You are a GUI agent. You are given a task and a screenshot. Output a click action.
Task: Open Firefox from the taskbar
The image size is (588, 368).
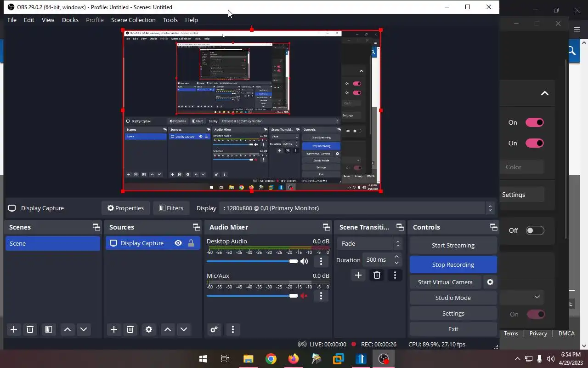point(293,359)
